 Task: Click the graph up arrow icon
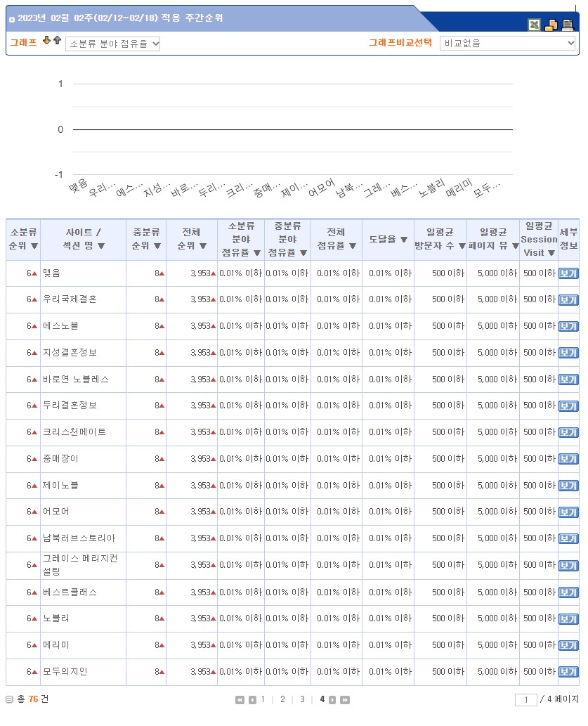(57, 41)
